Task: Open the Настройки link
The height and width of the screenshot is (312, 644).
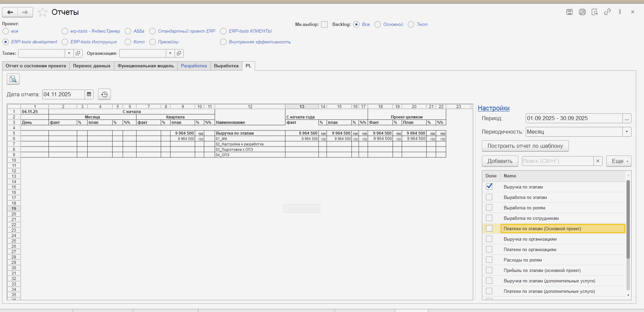Action: (494, 108)
